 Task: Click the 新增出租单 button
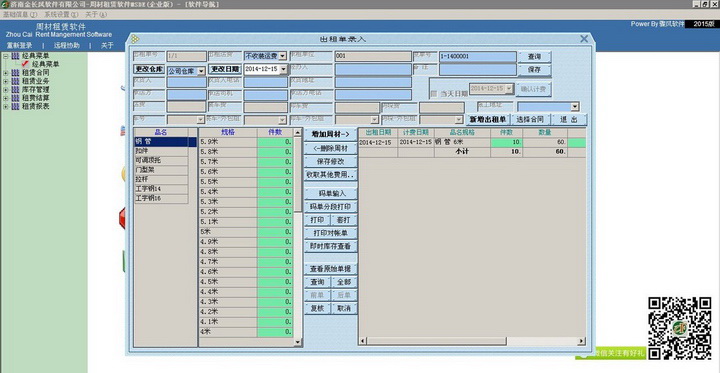point(488,119)
